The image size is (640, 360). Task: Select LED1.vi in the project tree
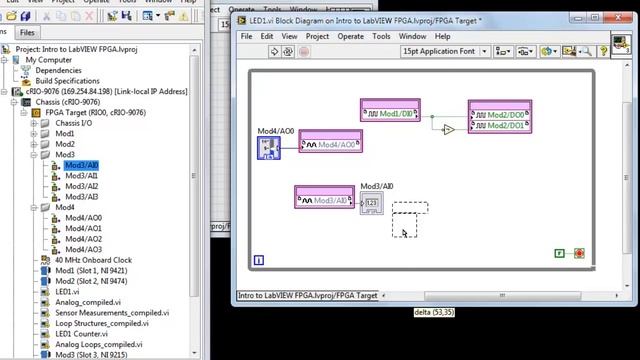pyautogui.click(x=67, y=292)
